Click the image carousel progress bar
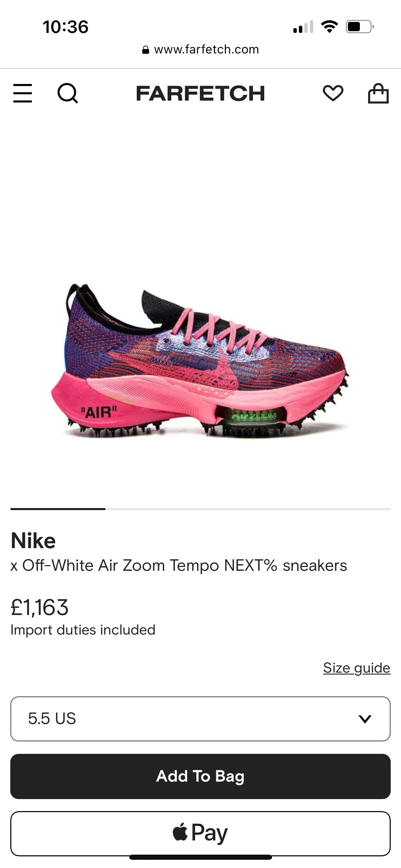This screenshot has width=401, height=868. point(200,509)
